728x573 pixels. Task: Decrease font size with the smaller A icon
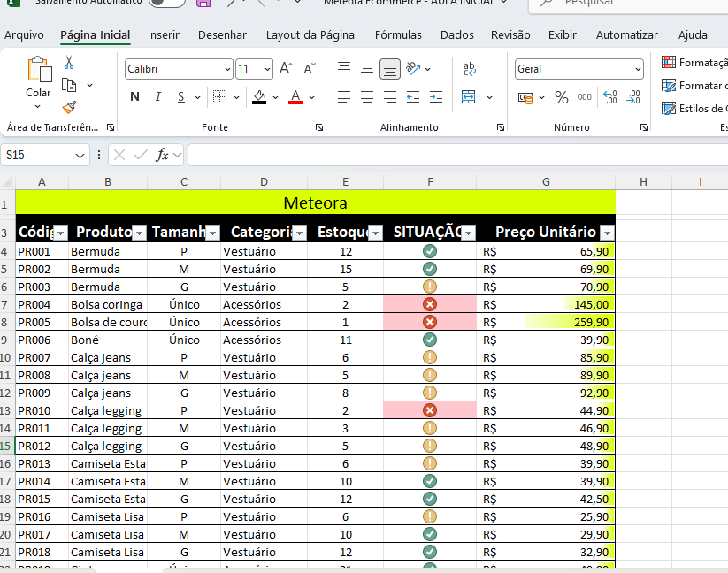click(310, 69)
